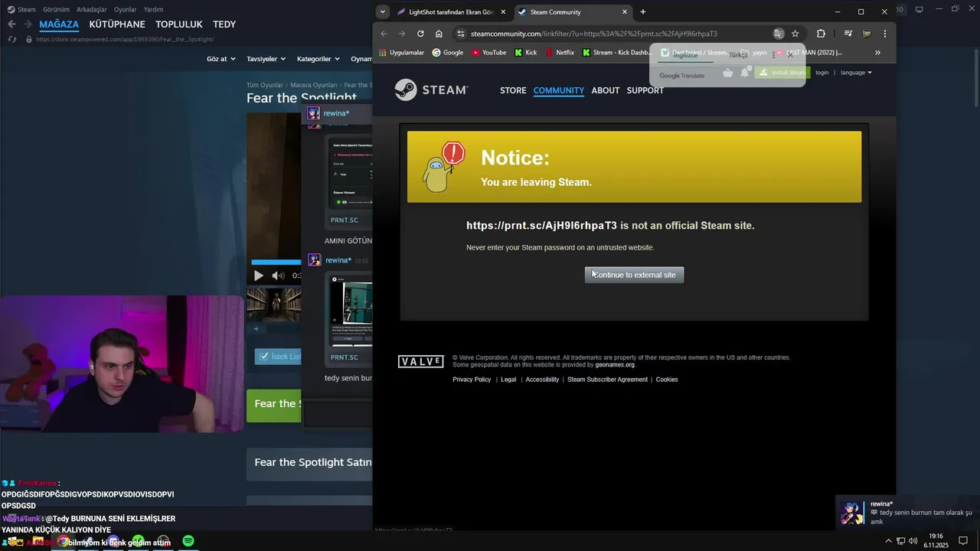Click the Steam logo on the community page
980x551 pixels.
[431, 90]
